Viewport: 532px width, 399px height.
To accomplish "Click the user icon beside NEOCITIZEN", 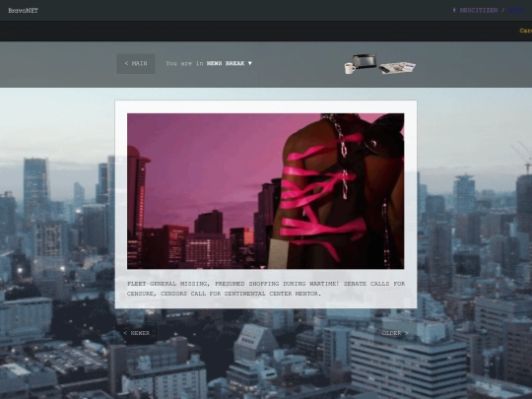I will 454,10.
